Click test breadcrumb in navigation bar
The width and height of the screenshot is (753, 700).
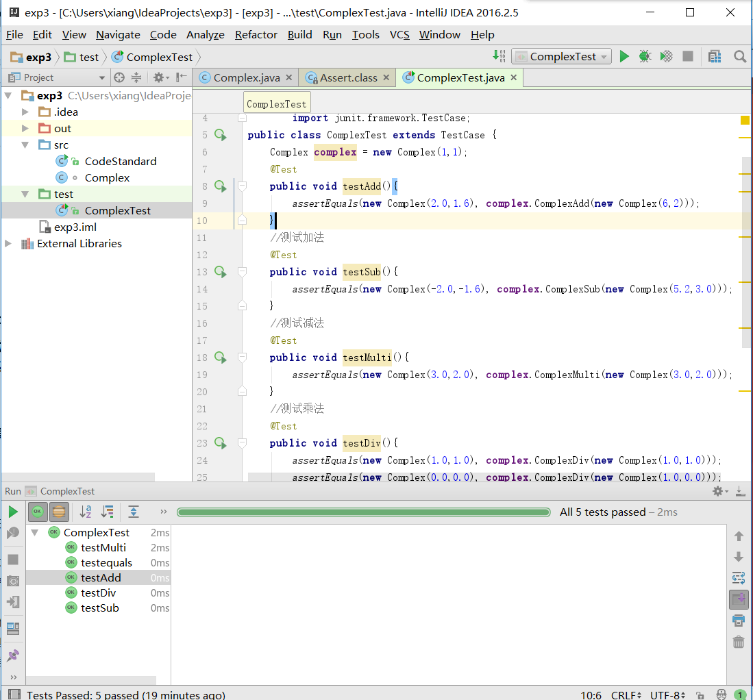[x=83, y=57]
